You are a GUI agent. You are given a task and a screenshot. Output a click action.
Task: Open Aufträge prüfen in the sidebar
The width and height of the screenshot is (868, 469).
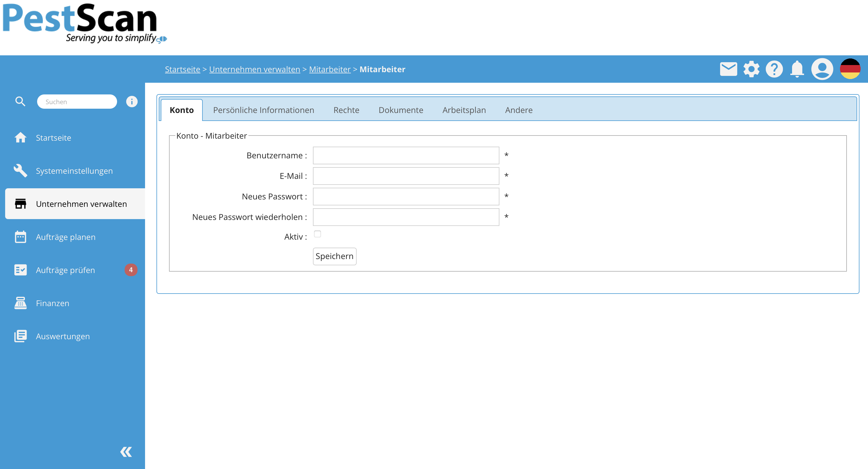[x=65, y=270]
